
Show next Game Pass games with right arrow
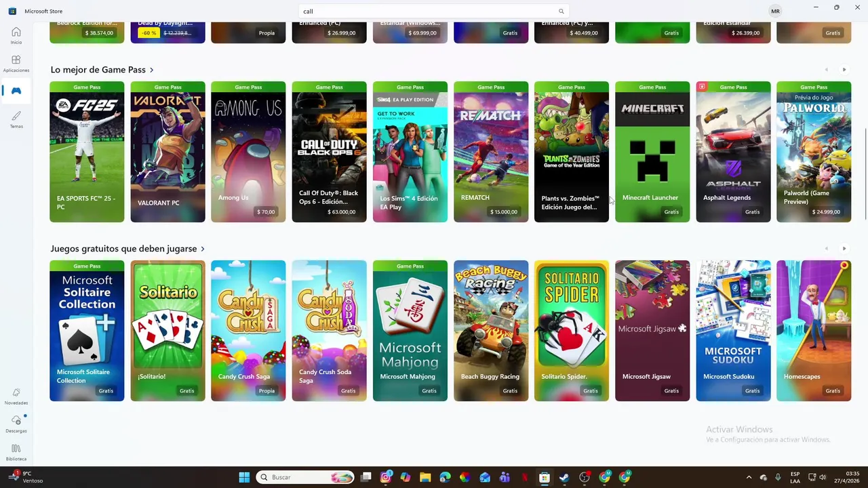(x=844, y=70)
